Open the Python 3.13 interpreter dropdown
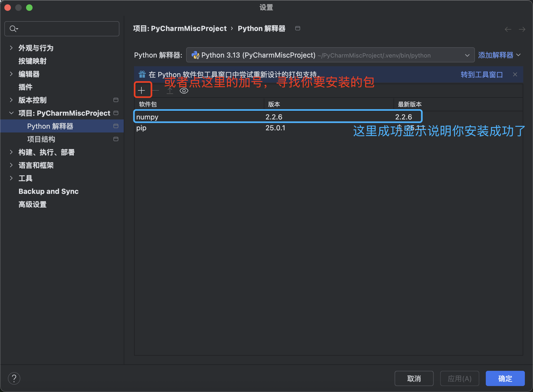 (x=467, y=55)
